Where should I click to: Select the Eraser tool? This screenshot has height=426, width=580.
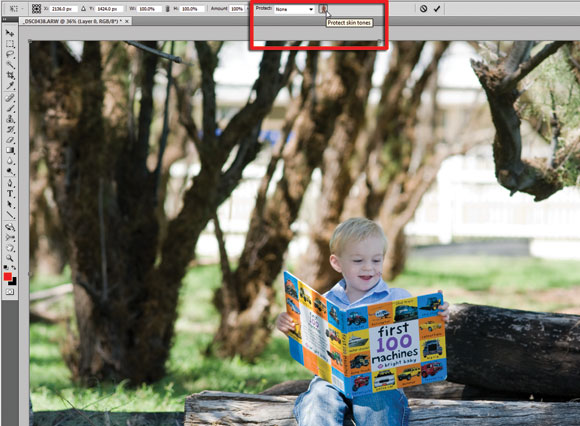[x=10, y=140]
